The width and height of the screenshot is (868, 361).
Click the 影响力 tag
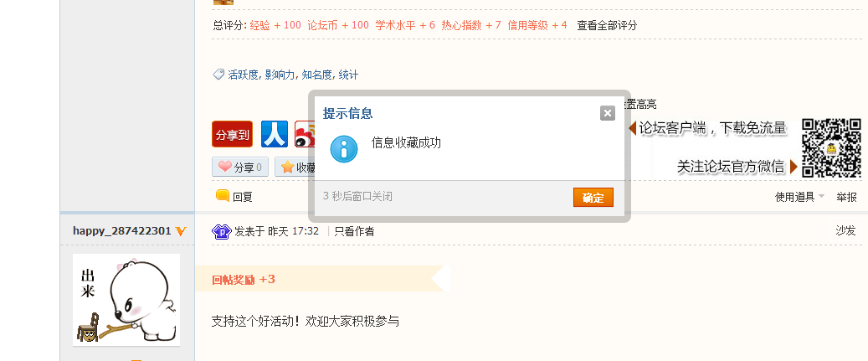tap(280, 75)
